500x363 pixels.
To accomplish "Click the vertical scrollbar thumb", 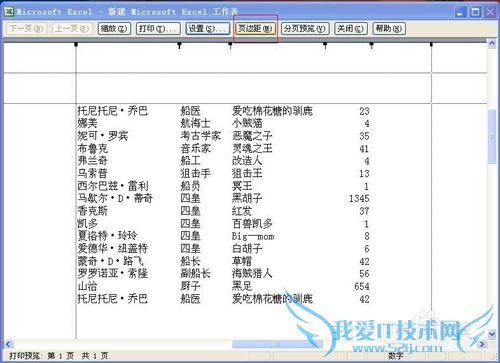I will pyautogui.click(x=492, y=137).
